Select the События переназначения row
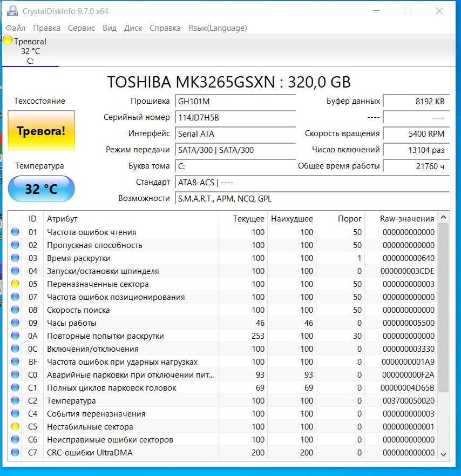Image resolution: width=461 pixels, height=476 pixels. point(223,413)
